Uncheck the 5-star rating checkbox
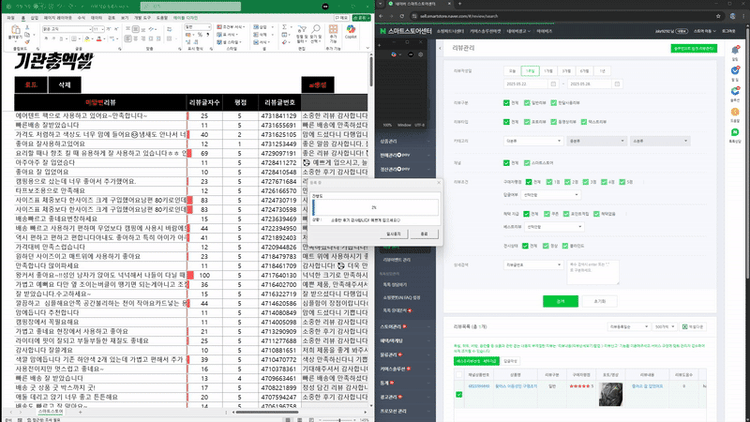750x422 pixels. click(x=622, y=182)
